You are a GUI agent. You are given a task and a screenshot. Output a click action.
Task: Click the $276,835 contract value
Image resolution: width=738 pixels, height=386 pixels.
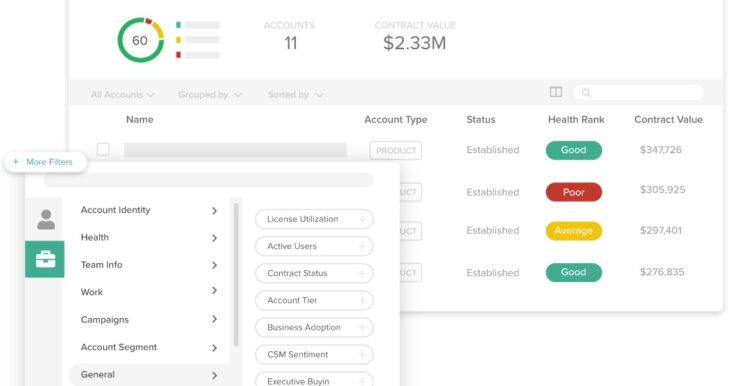coord(662,272)
